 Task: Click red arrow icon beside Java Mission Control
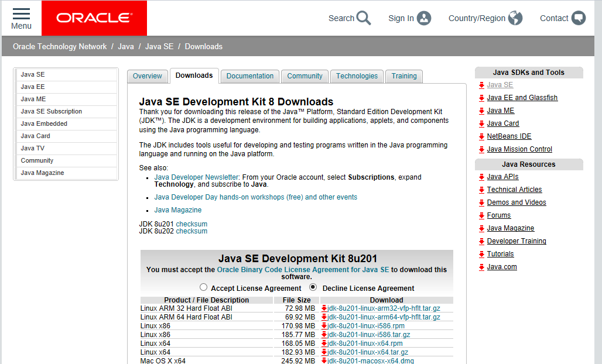pos(481,150)
